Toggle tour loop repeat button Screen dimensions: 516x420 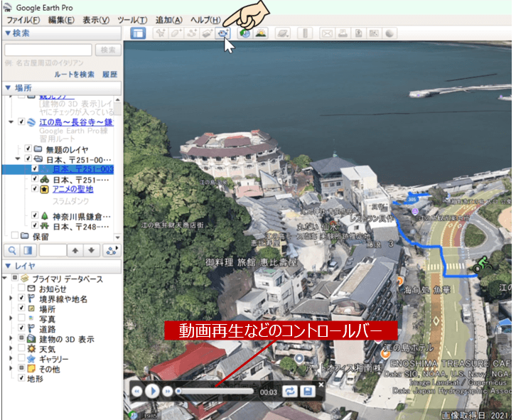pyautogui.click(x=289, y=391)
